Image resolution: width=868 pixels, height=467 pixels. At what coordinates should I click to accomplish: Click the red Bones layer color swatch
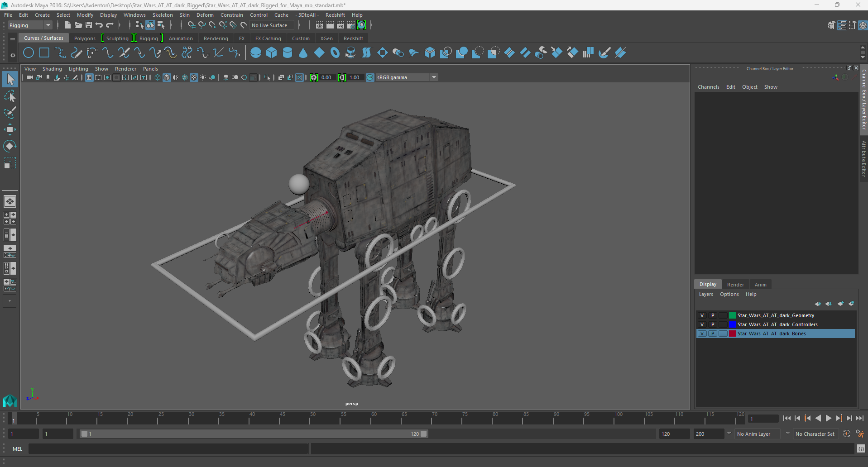coord(732,334)
